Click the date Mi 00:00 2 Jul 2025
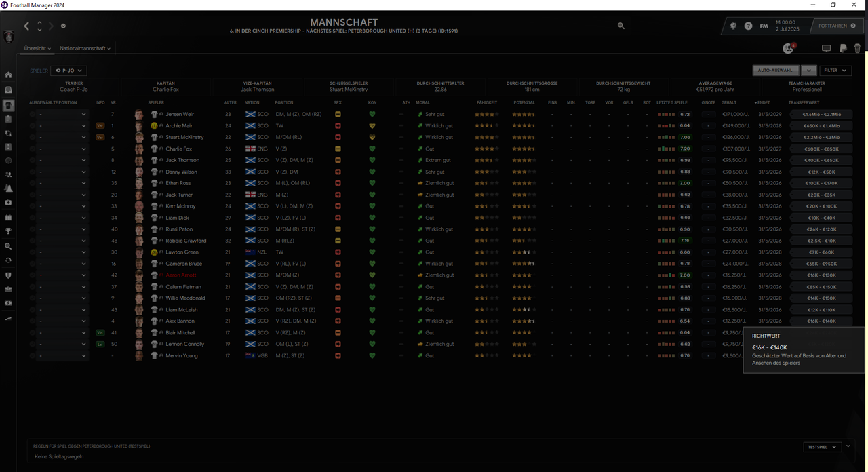 pyautogui.click(x=789, y=26)
